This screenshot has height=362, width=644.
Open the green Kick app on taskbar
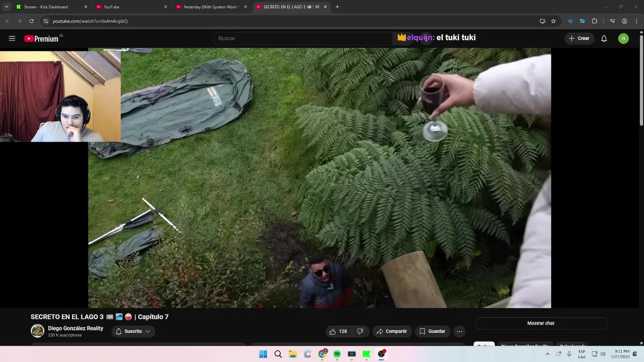[367, 354]
